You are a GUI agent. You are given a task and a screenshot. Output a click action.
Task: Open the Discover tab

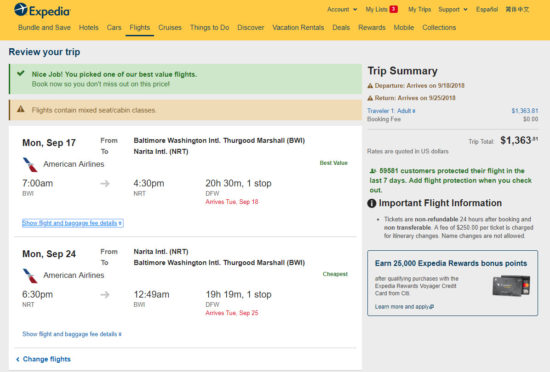[x=250, y=27]
